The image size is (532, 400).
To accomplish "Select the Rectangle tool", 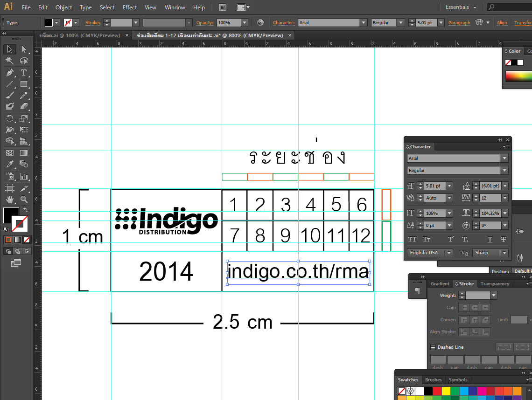I will pos(24,84).
